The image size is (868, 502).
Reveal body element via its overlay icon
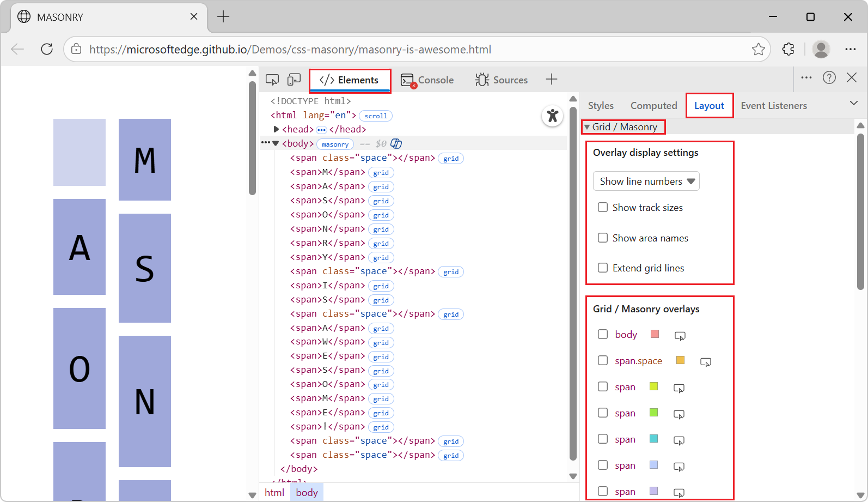click(x=680, y=336)
